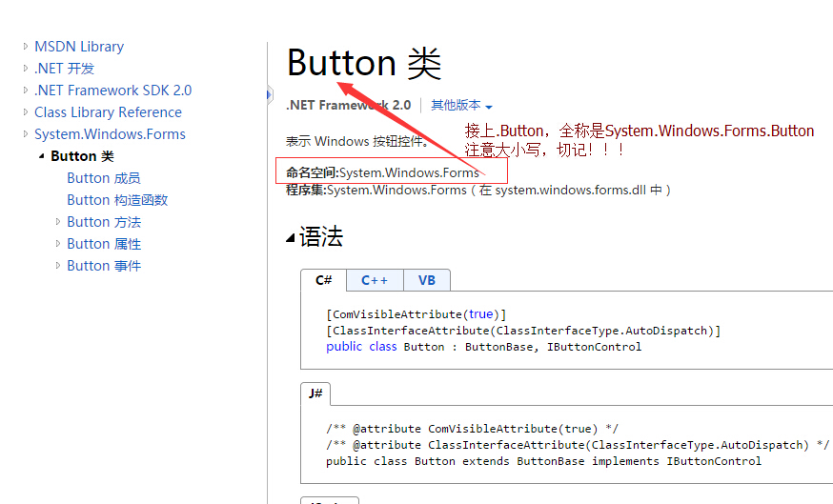The image size is (833, 504).
Task: Open the Button 构造函数 page
Action: pyautogui.click(x=117, y=200)
